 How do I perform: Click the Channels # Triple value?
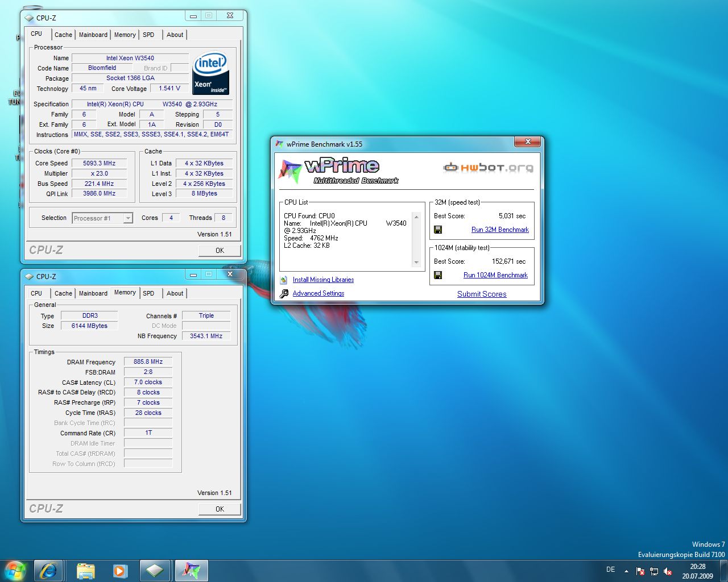tap(206, 315)
